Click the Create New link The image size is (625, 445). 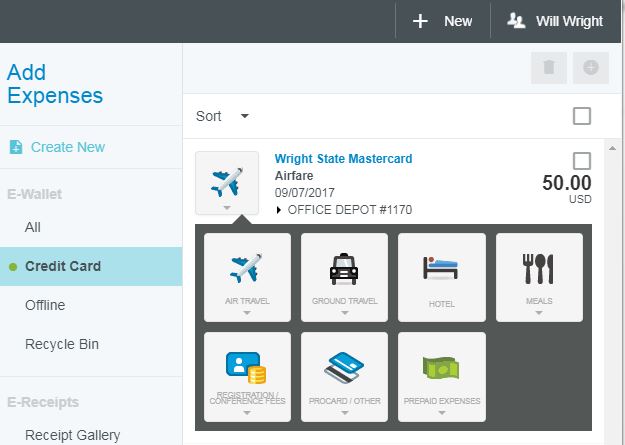[x=67, y=147]
